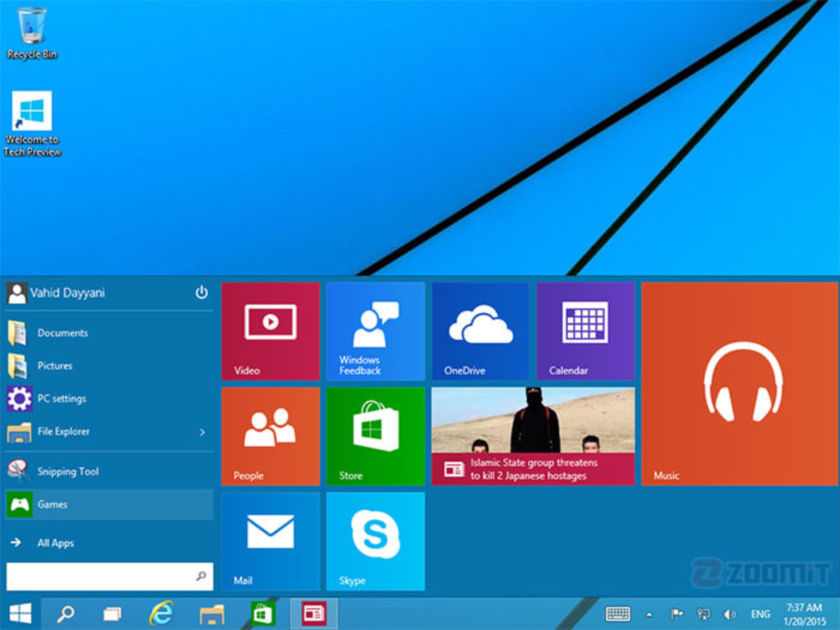Open the clock showing 7:37 AM

point(805,614)
